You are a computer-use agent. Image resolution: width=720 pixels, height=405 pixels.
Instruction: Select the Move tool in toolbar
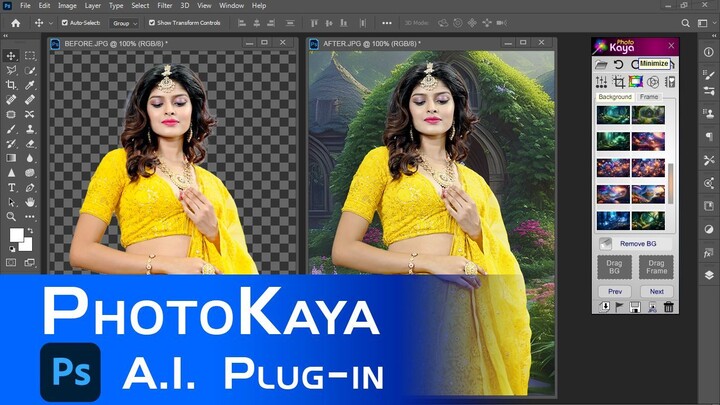point(11,56)
